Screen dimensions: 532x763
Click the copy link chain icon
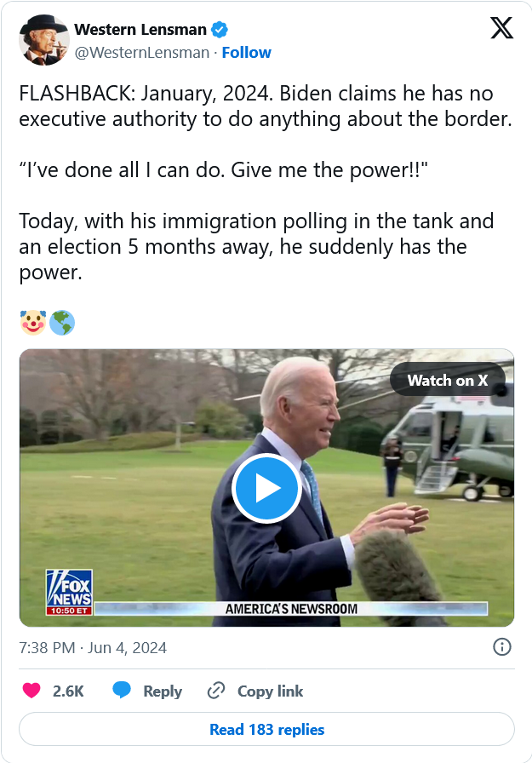coord(216,691)
